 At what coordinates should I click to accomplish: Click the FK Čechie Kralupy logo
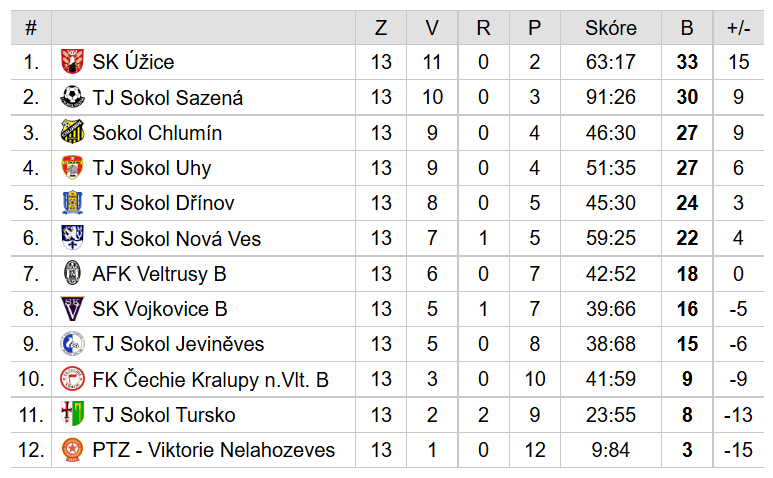click(x=72, y=379)
